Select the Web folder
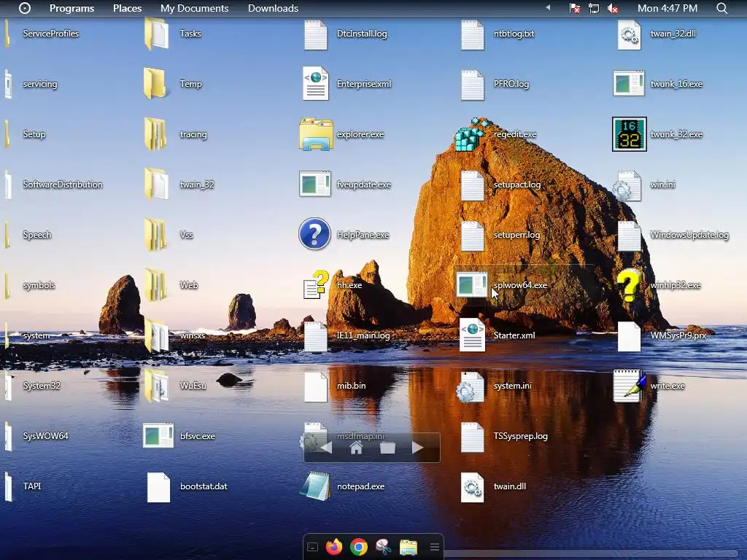 155,285
